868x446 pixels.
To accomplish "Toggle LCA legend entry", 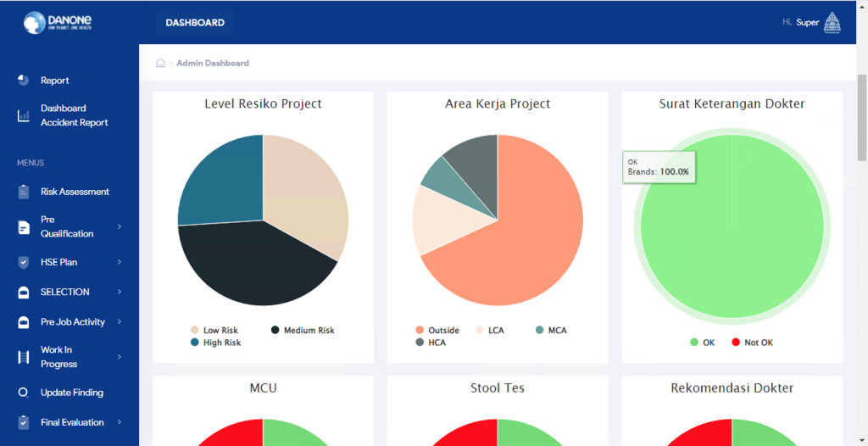I will tap(490, 330).
